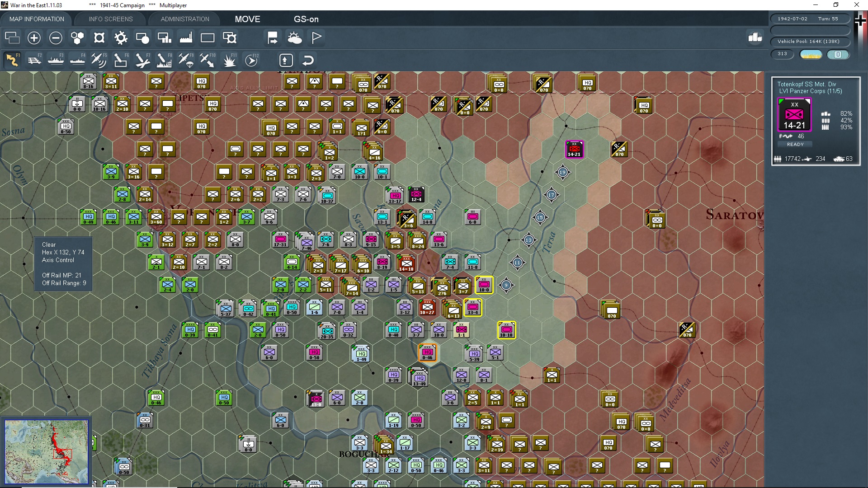The width and height of the screenshot is (868, 488).
Task: Click the zoom out minus icon
Action: coord(56,38)
